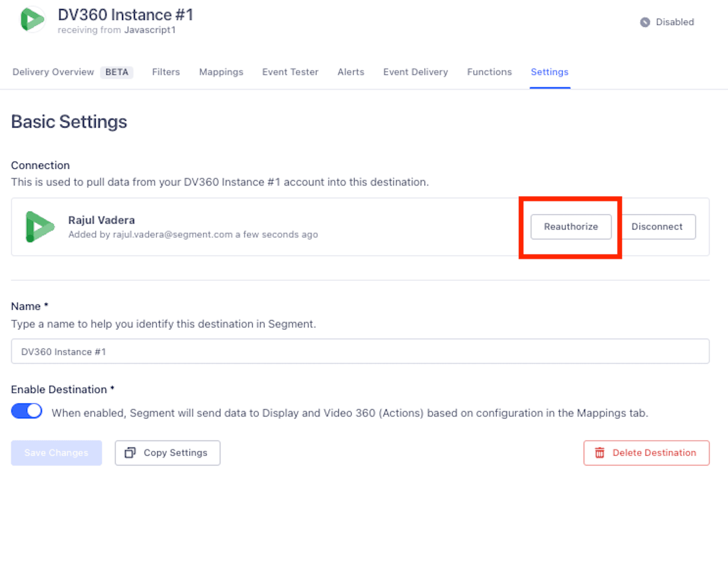Click the DV360 icon beside Rajul Vadera

coord(40,227)
